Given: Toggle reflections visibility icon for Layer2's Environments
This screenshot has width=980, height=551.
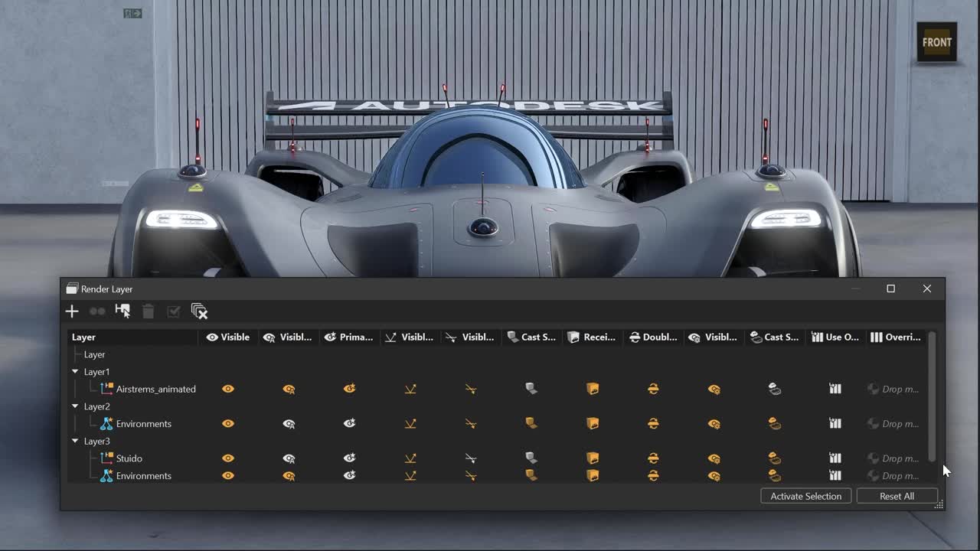Looking at the screenshot, I should (410, 423).
